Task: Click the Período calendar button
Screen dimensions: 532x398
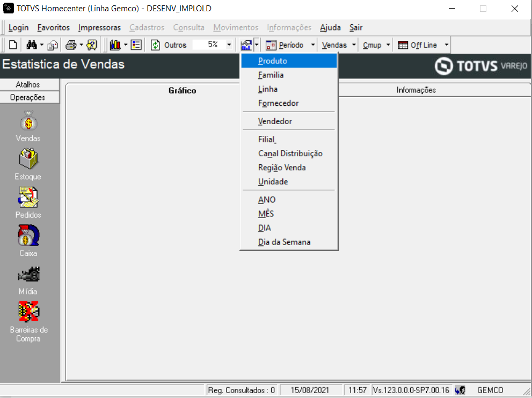Action: click(285, 45)
